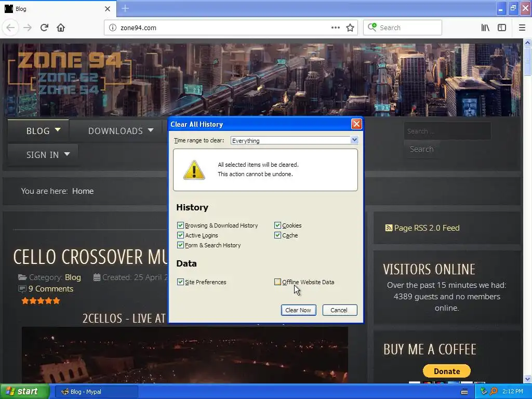Click the Page RSS feed icon
This screenshot has height=399, width=532.
pyautogui.click(x=389, y=228)
